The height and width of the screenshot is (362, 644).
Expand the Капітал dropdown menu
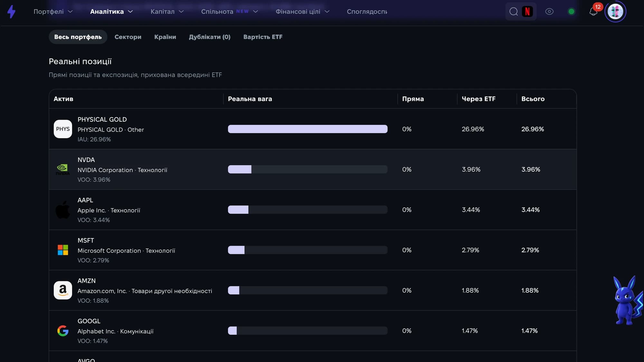(x=167, y=12)
